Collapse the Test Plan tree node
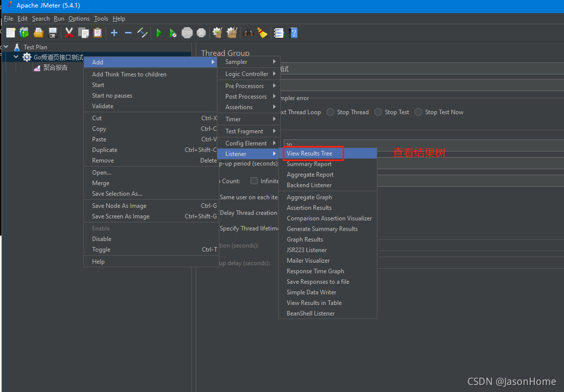This screenshot has width=564, height=392. click(6, 47)
